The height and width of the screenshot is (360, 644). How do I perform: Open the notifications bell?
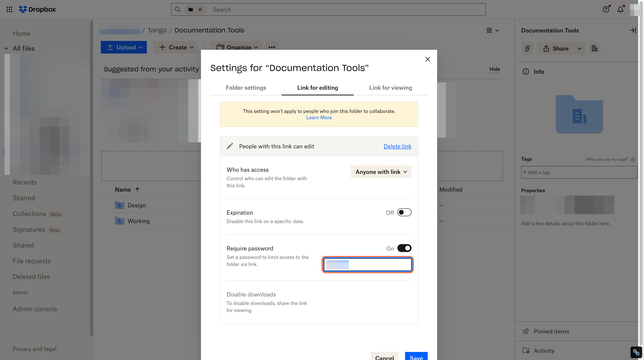pos(620,9)
